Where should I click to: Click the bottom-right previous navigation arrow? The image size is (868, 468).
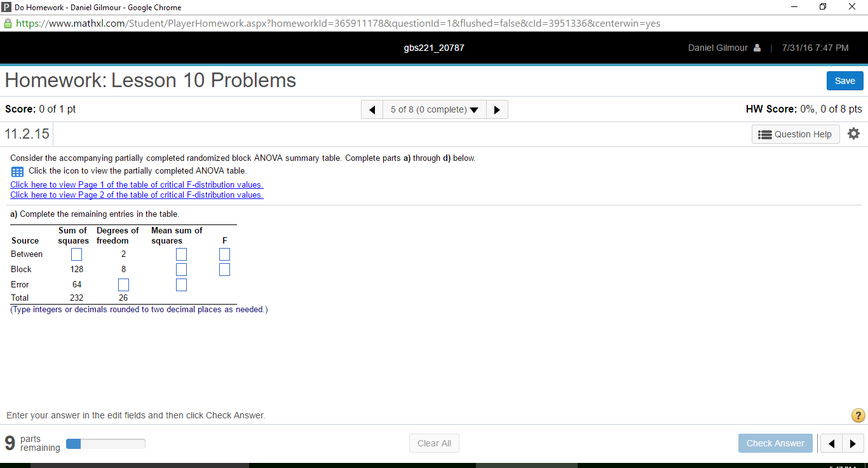[x=831, y=443]
